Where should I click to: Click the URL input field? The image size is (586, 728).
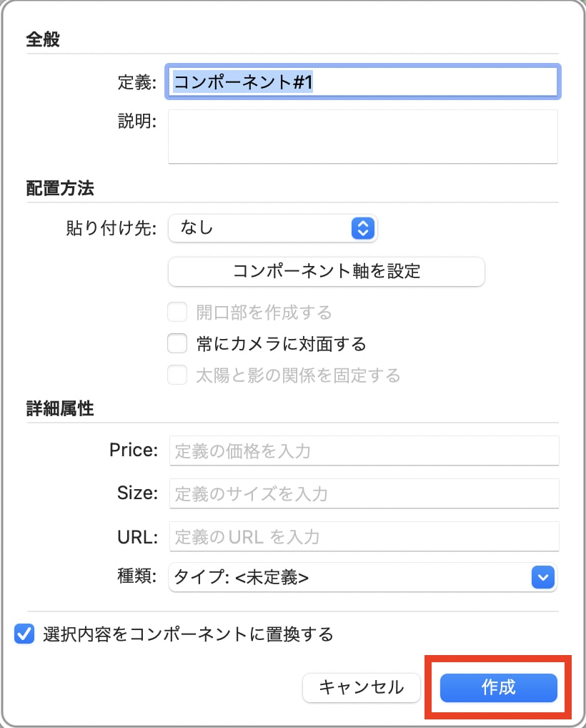coord(363,536)
